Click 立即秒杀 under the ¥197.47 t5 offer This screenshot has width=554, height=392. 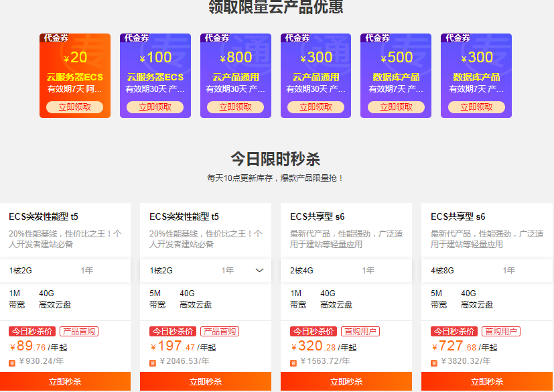click(206, 381)
